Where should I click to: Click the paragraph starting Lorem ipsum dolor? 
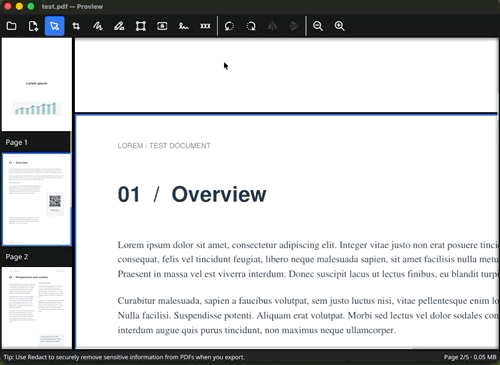pyautogui.click(x=308, y=259)
